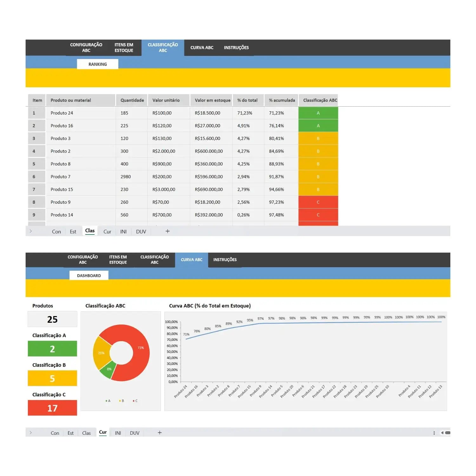Add a new sheet beside the lower DUV tab
Viewport: 476px width, 476px height.
(160, 433)
